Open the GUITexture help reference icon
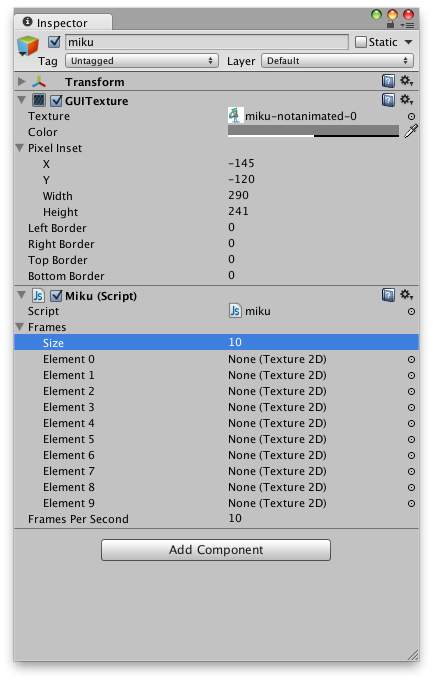Viewport: 433px width, 681px height. click(388, 100)
